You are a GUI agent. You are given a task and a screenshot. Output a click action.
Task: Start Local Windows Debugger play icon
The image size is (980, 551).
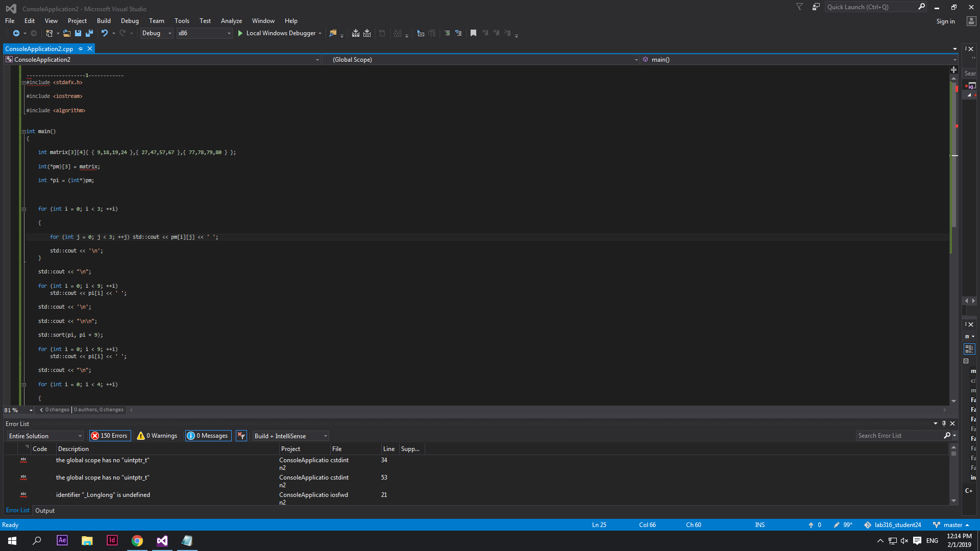point(240,33)
